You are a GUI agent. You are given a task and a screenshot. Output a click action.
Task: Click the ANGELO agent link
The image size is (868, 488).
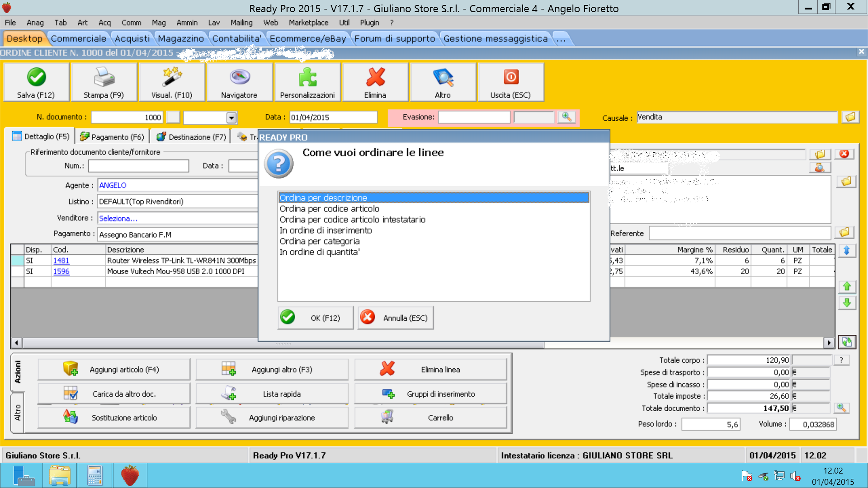pos(113,185)
